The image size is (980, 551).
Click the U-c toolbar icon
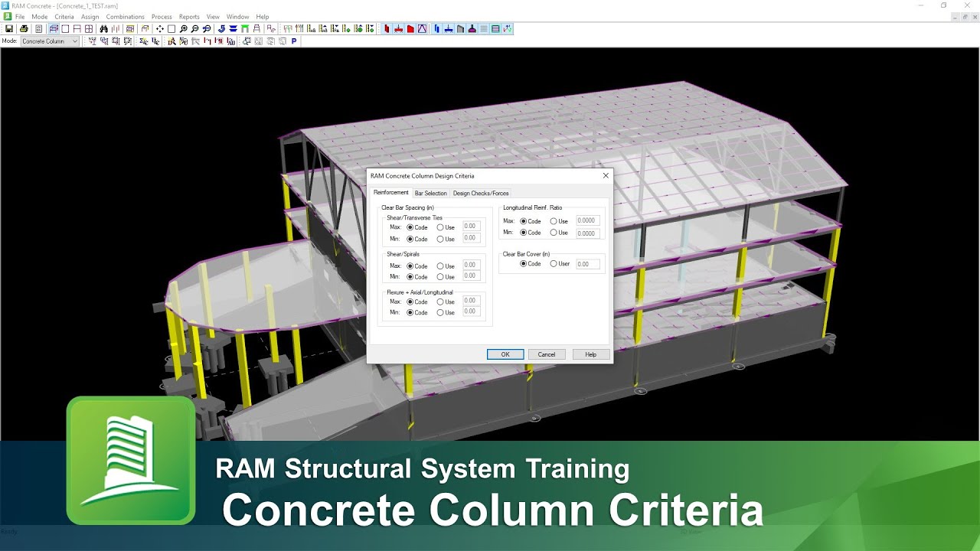click(155, 41)
